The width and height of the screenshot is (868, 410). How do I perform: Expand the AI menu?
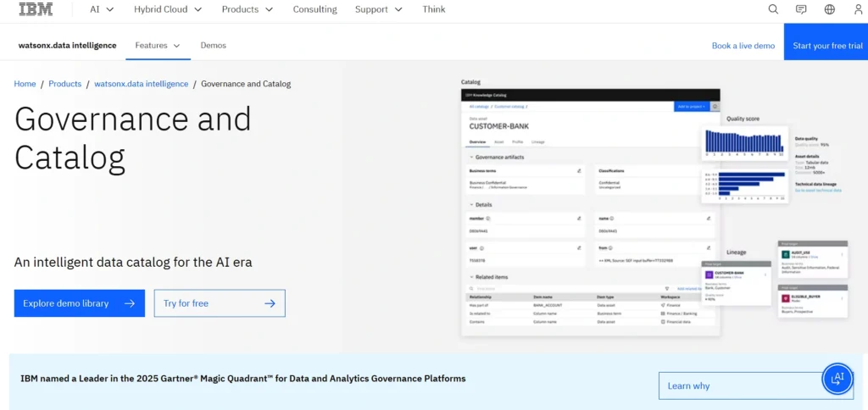tap(102, 9)
